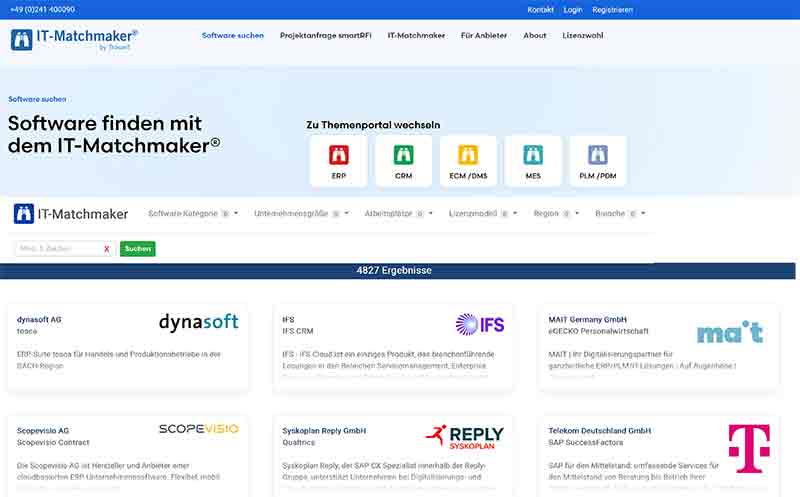Open About menu item

535,35
